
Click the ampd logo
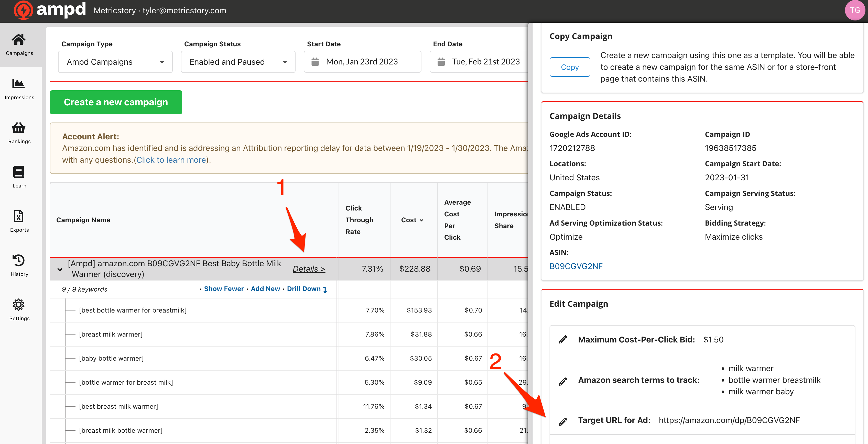pyautogui.click(x=50, y=10)
